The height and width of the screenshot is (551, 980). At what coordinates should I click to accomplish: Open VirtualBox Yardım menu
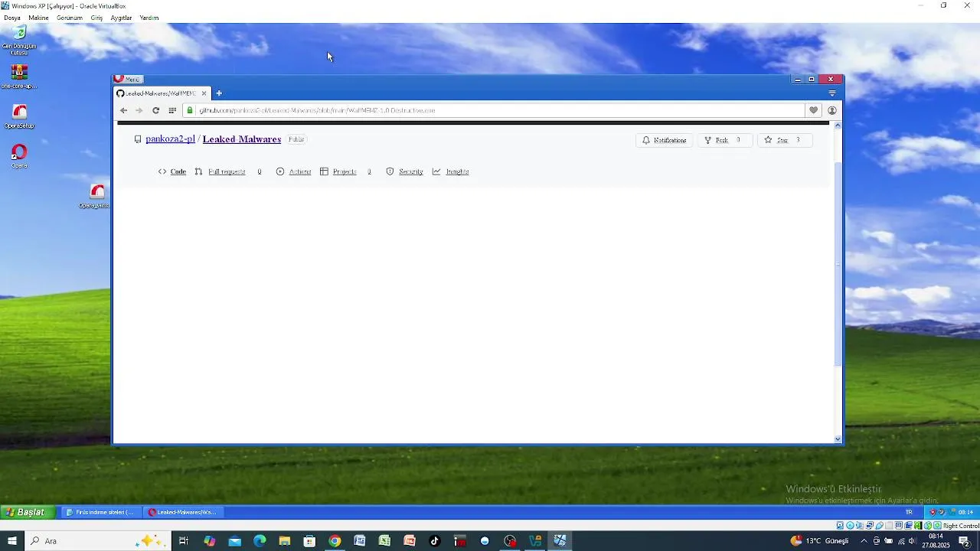pos(149,18)
